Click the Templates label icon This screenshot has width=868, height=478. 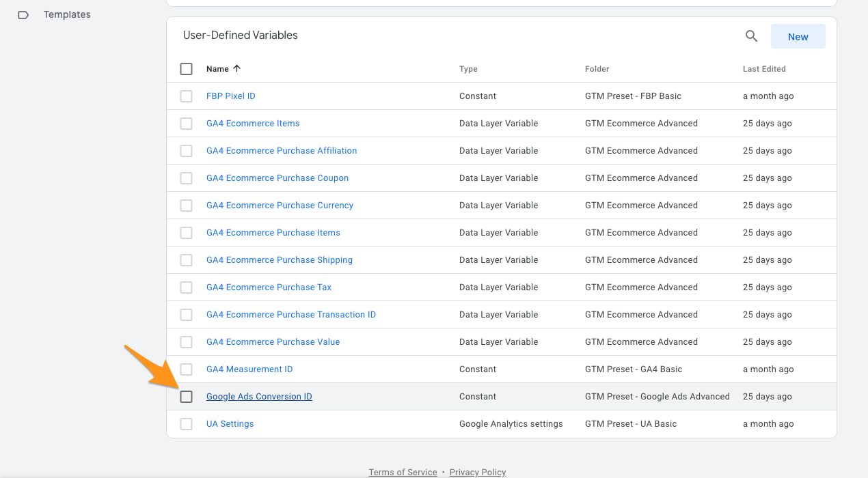pos(23,15)
